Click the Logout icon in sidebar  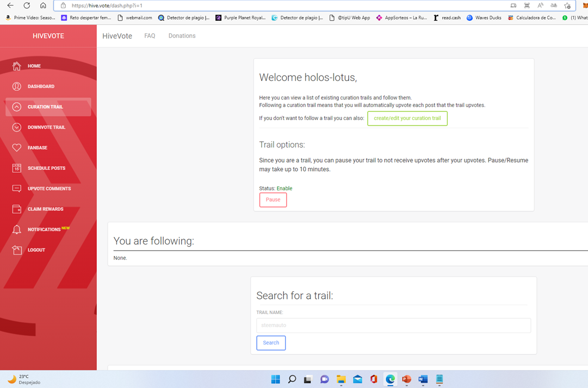[16, 250]
